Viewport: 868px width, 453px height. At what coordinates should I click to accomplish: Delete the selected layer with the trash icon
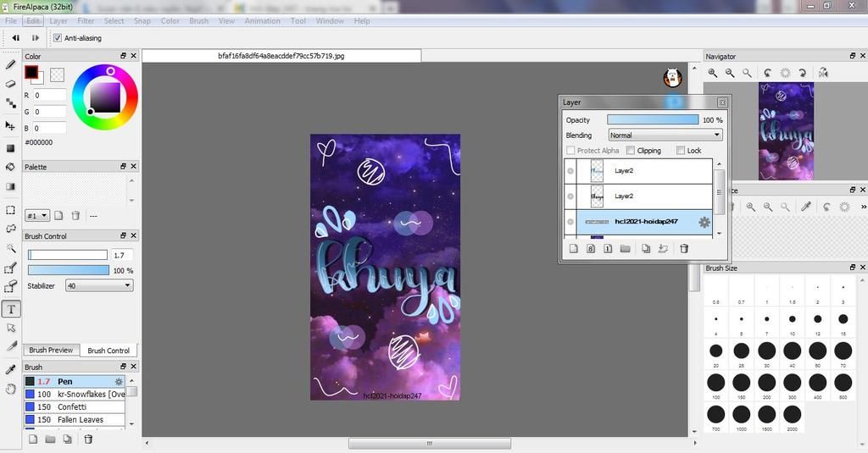pyautogui.click(x=684, y=249)
